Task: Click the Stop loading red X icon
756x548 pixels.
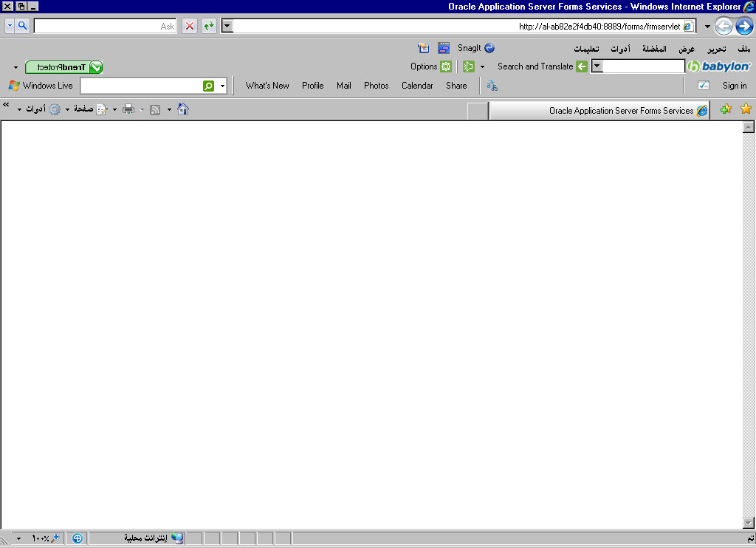Action: [190, 26]
